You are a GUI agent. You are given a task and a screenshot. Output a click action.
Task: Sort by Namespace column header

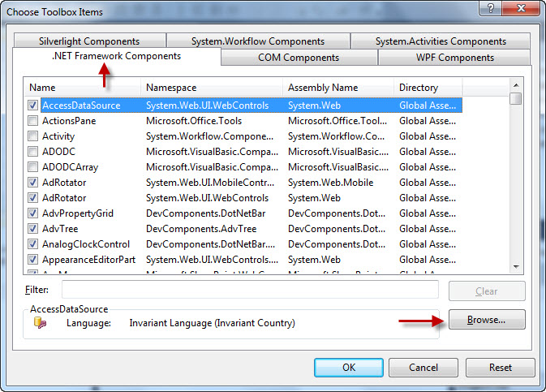(211, 88)
